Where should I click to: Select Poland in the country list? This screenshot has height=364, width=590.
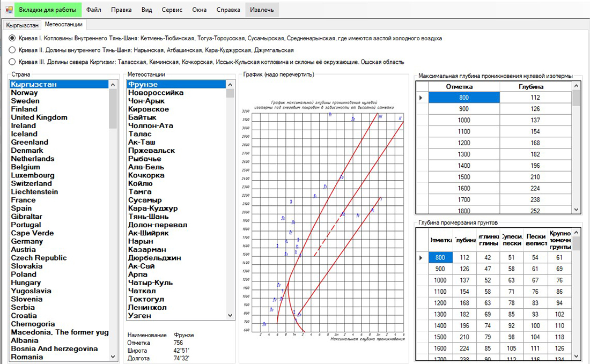[x=59, y=274]
